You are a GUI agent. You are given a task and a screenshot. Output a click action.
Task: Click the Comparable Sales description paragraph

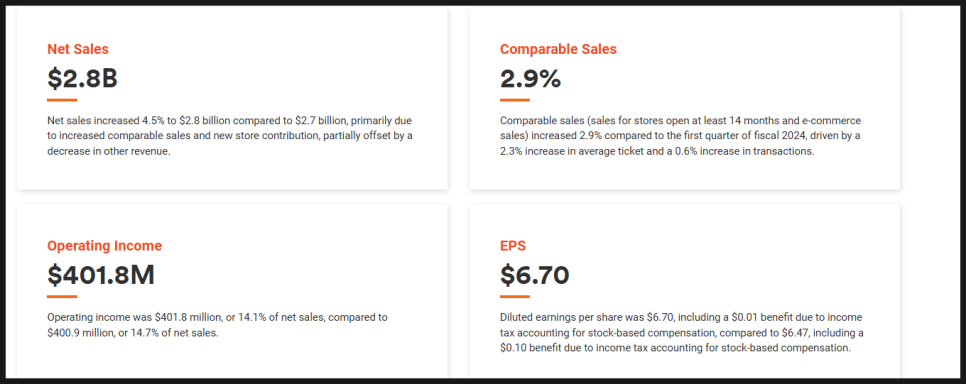click(x=681, y=136)
